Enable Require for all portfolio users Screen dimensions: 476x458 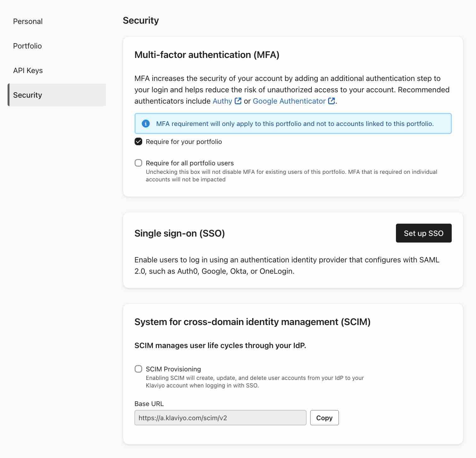[138, 163]
